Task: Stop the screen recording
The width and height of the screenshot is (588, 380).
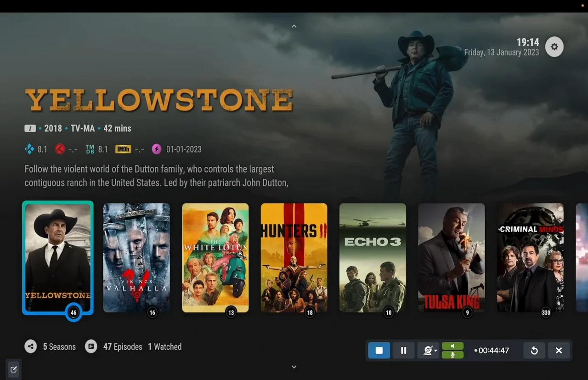Action: click(379, 351)
